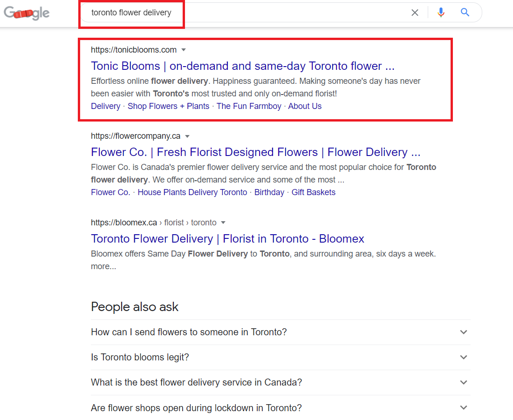Expand "Is Toronto blooms legit?" question
This screenshot has height=420, width=513.
coord(280,357)
